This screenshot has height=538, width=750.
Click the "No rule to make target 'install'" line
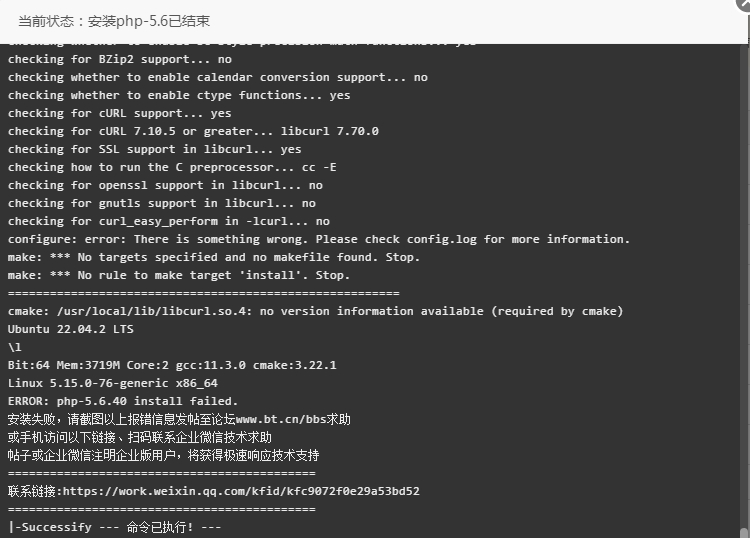coord(178,275)
